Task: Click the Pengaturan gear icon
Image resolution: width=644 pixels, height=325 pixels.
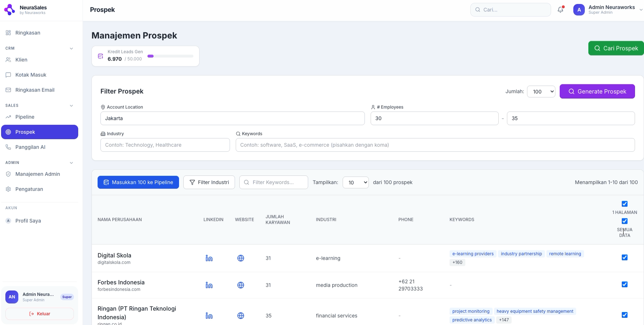Action: coord(8,189)
